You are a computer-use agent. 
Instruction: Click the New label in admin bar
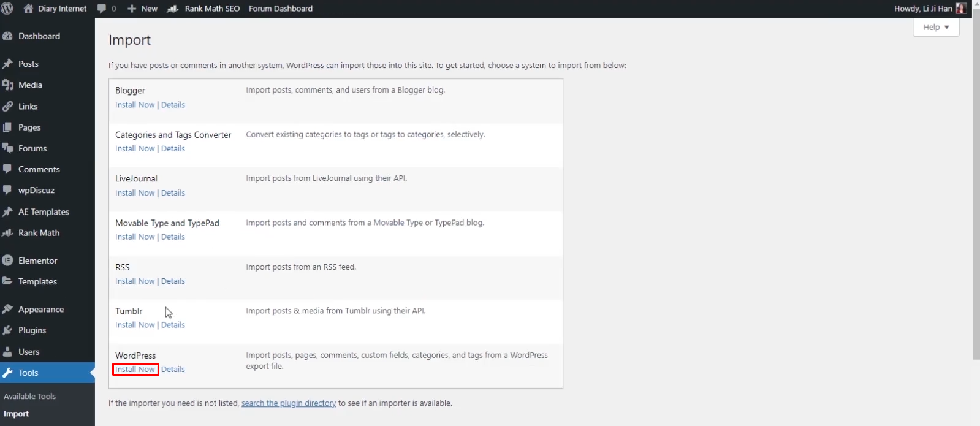point(149,9)
